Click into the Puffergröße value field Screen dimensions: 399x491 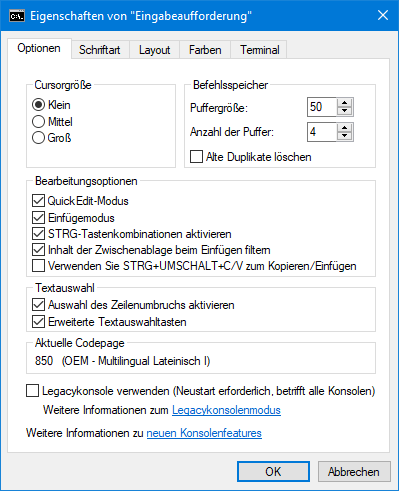click(x=322, y=107)
